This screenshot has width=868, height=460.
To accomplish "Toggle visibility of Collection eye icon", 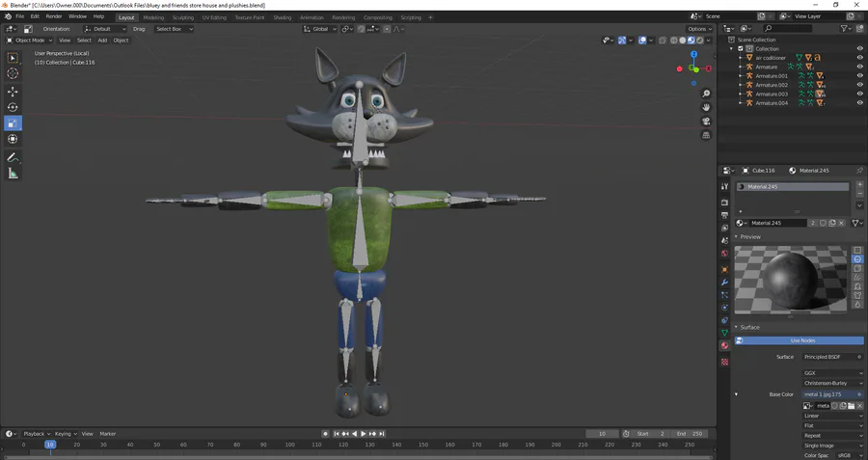I will [x=859, y=49].
